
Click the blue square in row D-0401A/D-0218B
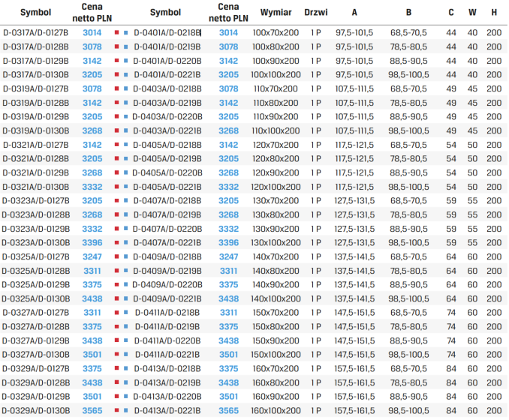126,32
